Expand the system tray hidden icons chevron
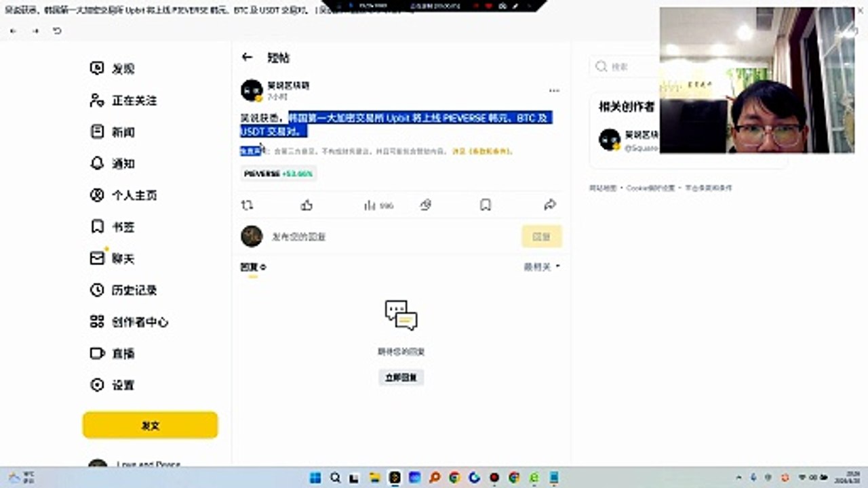The width and height of the screenshot is (868, 488). [x=738, y=478]
